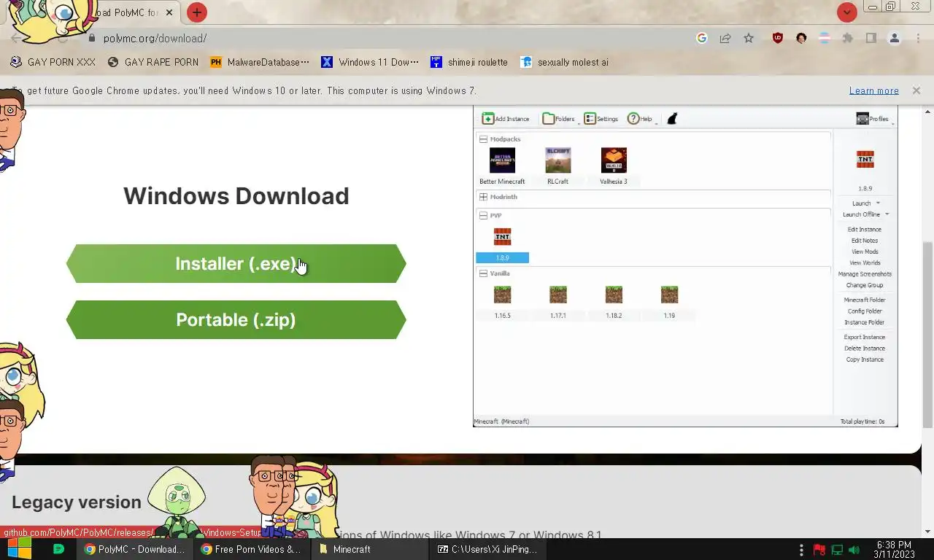Expand the Modrinth group
Screen dimensions: 934x560
click(x=483, y=197)
